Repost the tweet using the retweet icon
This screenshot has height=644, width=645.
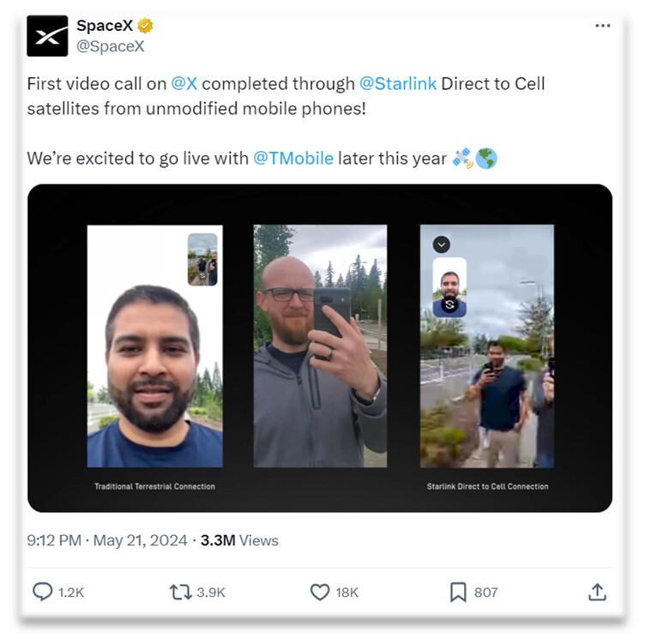pyautogui.click(x=181, y=593)
